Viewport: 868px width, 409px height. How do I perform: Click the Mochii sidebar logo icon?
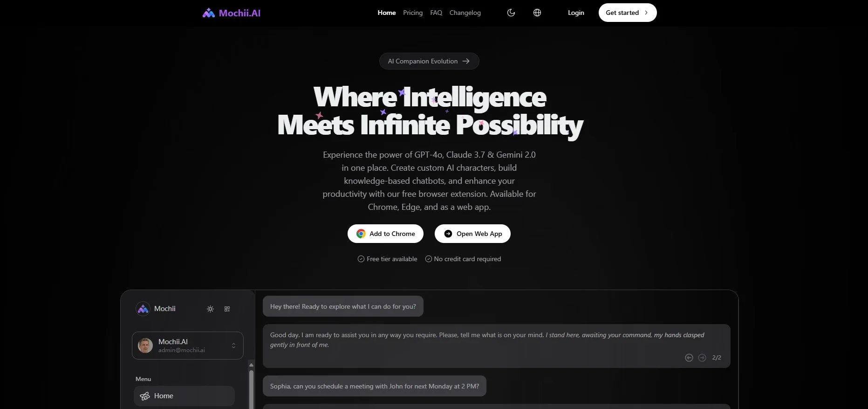tap(143, 309)
